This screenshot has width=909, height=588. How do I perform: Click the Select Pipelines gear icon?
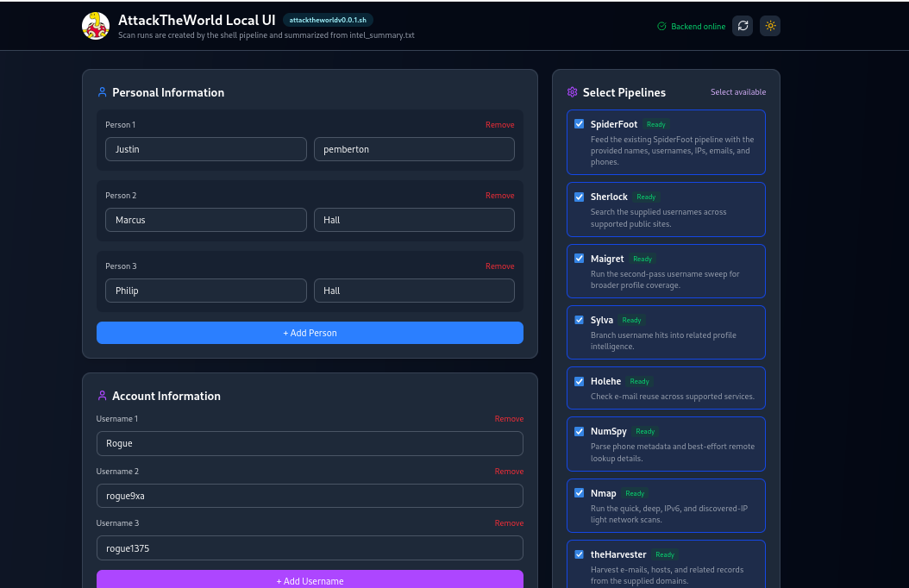tap(572, 92)
